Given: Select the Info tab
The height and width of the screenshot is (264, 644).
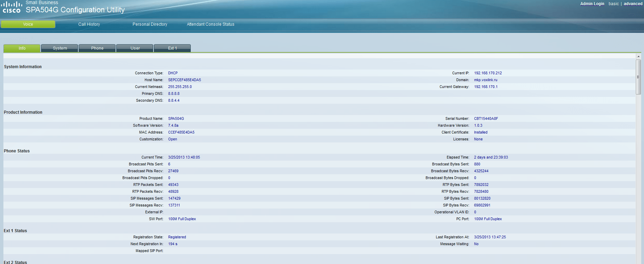Looking at the screenshot, I should click(22, 48).
